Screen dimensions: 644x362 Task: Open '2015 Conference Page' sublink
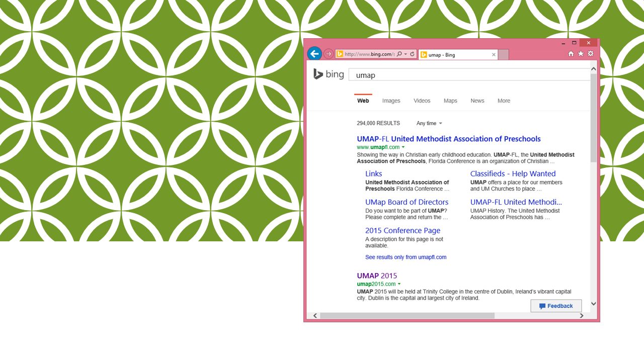click(403, 231)
